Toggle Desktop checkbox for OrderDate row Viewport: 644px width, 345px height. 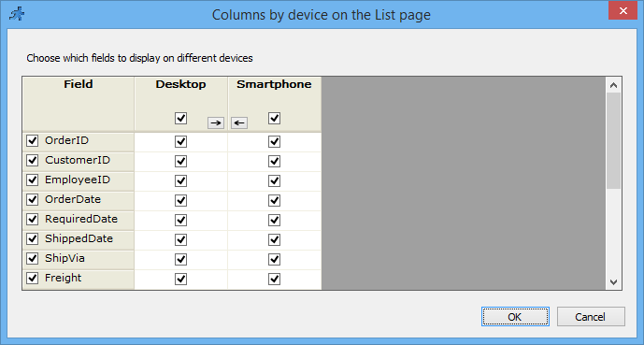tap(180, 200)
